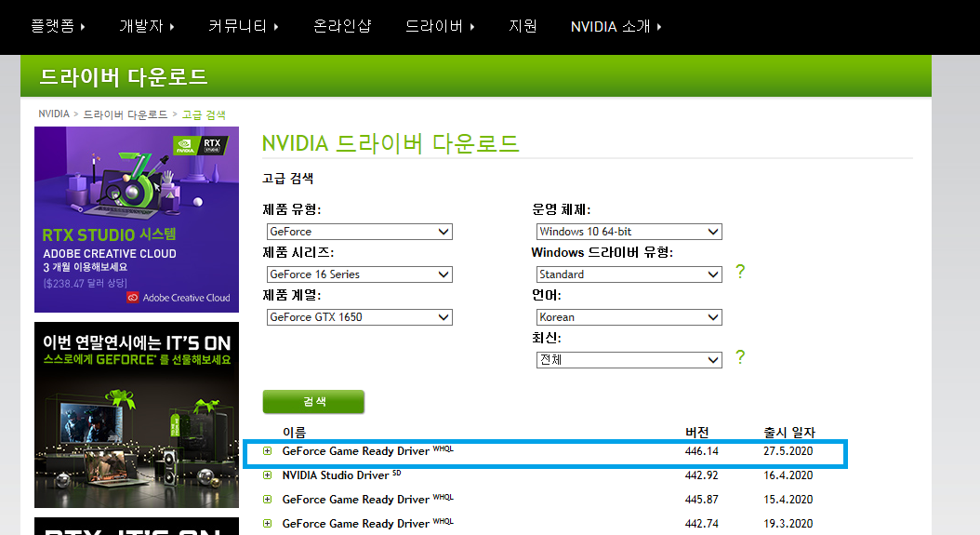Go to 지원 in the top navigation

[x=523, y=26]
